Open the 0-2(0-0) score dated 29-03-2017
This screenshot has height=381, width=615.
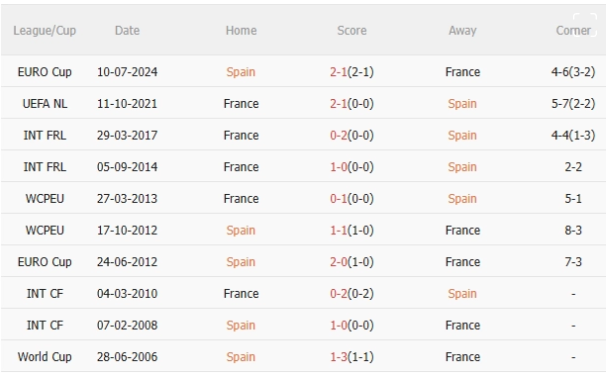(x=352, y=136)
